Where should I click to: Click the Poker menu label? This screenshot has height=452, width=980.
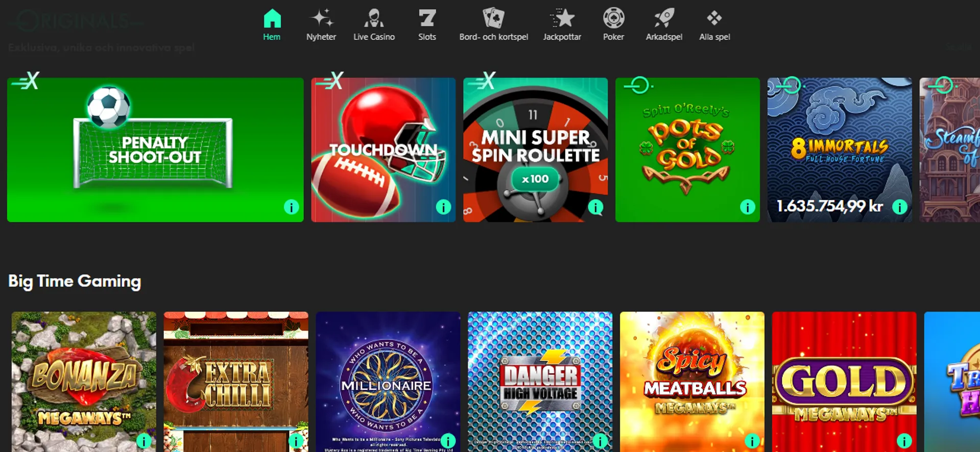click(x=613, y=37)
